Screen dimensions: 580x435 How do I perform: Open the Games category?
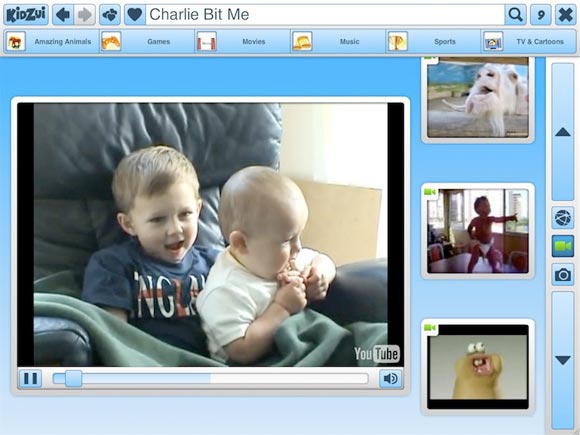147,41
